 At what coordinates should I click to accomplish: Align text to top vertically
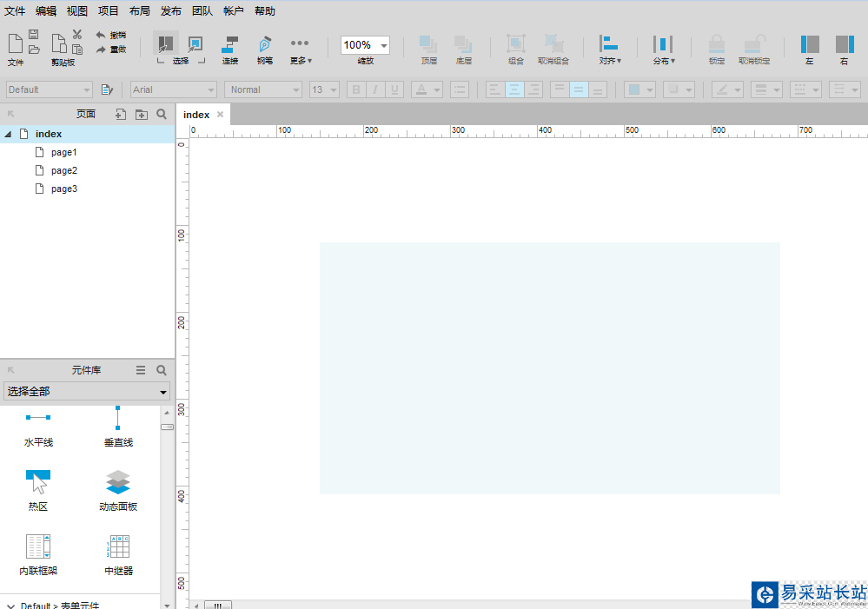click(x=560, y=89)
